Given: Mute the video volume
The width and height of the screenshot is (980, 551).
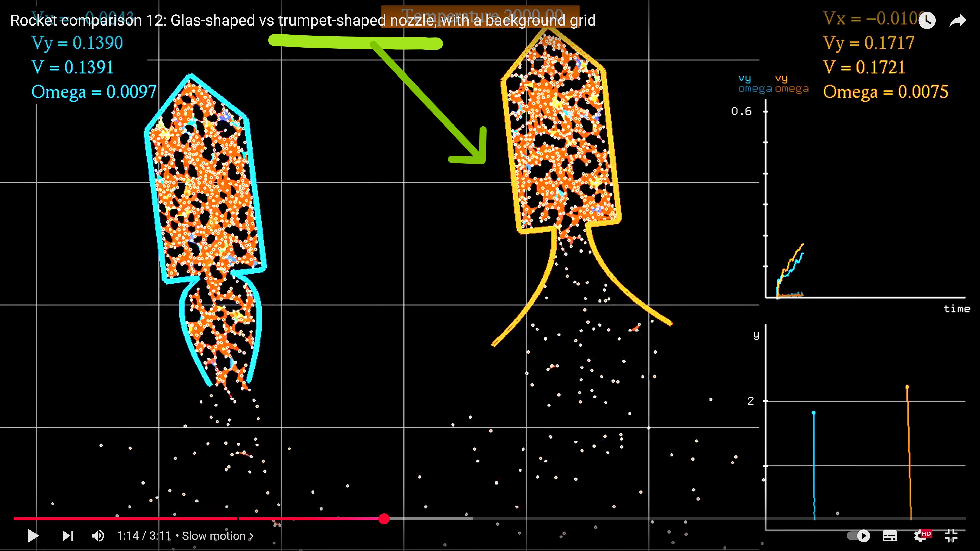Looking at the screenshot, I should click(98, 536).
